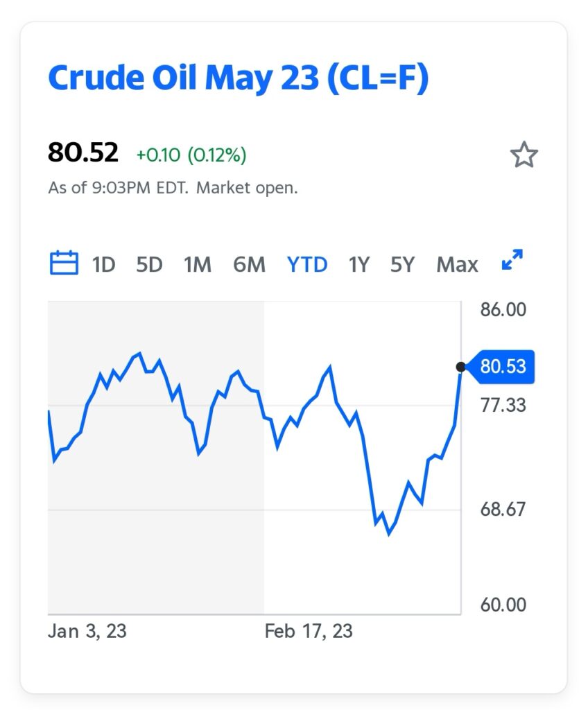Show the 1Y price history

(x=359, y=264)
